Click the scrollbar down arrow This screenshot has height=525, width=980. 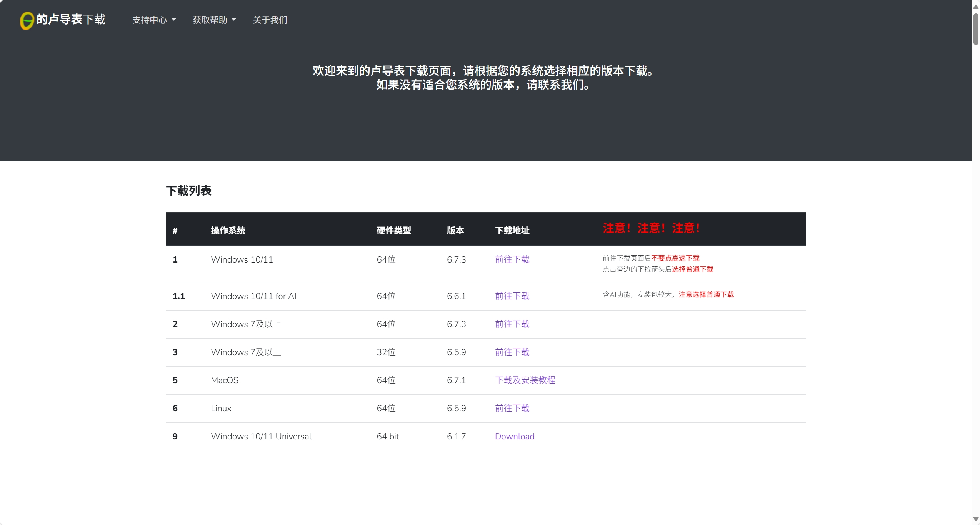(x=975, y=519)
